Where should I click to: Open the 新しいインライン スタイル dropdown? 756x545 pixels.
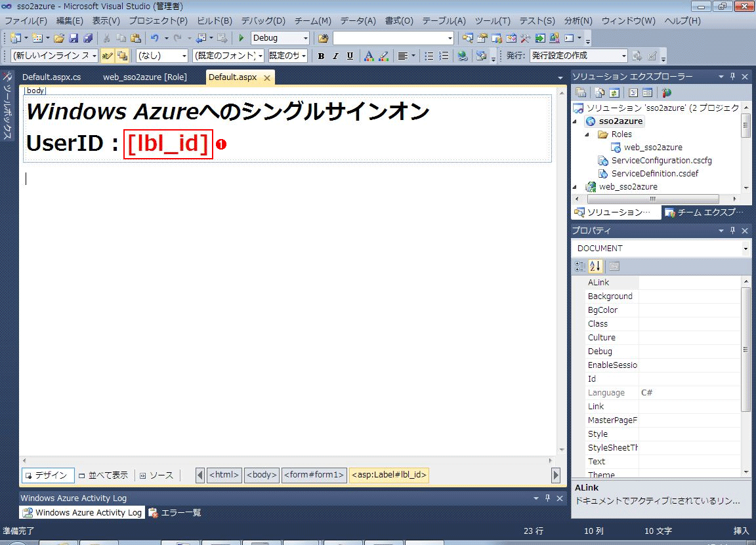[94, 56]
